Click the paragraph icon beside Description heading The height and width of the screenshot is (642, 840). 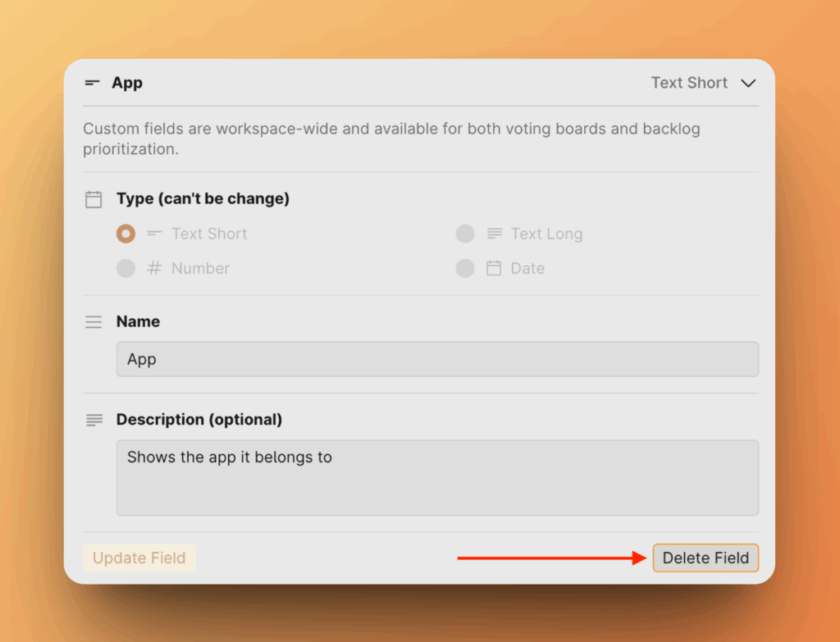pyautogui.click(x=94, y=420)
